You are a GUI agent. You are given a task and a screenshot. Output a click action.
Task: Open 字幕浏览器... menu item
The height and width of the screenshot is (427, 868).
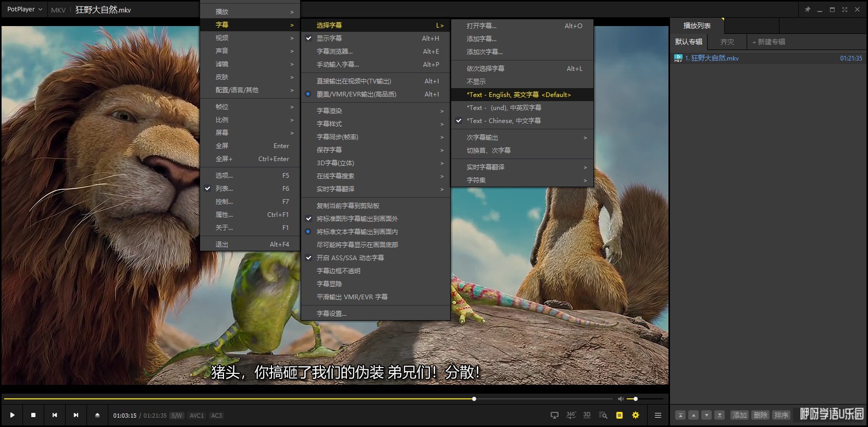pyautogui.click(x=375, y=51)
